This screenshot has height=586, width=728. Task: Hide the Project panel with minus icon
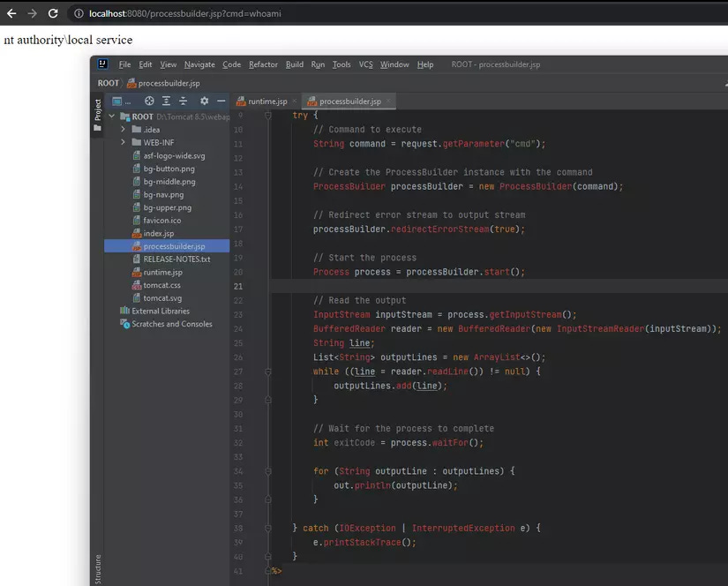pyautogui.click(x=221, y=101)
